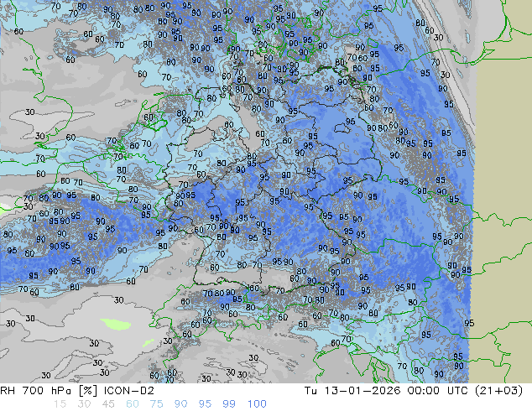Select the legend value 45
The width and height of the screenshot is (532, 411).
click(x=108, y=404)
